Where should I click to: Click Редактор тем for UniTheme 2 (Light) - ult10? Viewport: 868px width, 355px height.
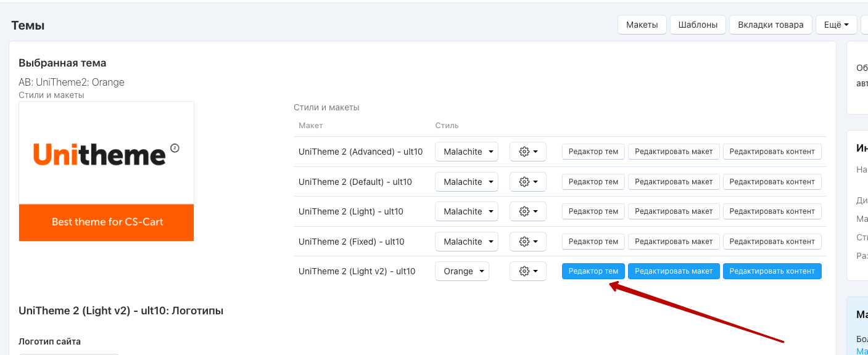[x=593, y=211]
